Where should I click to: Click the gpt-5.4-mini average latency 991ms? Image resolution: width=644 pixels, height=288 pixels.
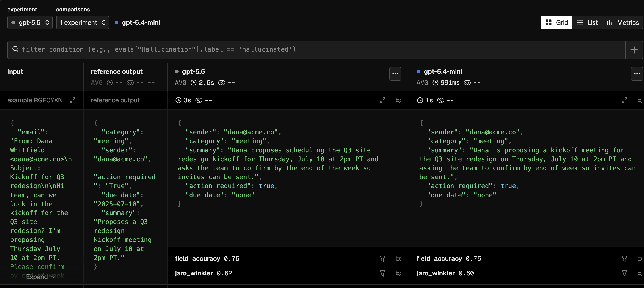(x=446, y=83)
